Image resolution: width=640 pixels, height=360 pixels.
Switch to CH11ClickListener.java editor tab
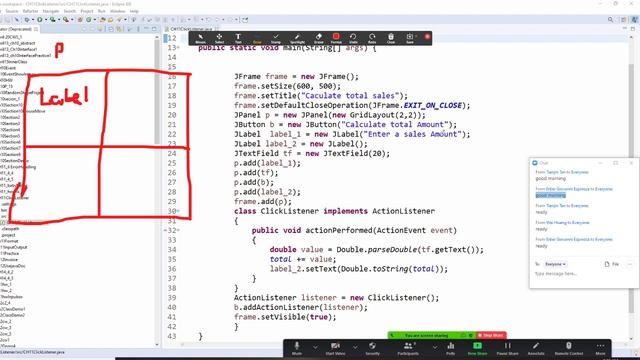[x=191, y=29]
